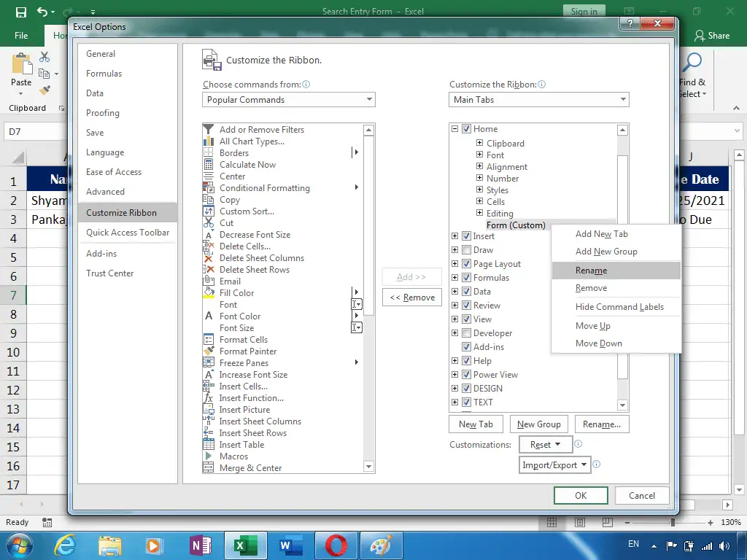Select Move Up in context menu
The width and height of the screenshot is (747, 560).
(616, 326)
